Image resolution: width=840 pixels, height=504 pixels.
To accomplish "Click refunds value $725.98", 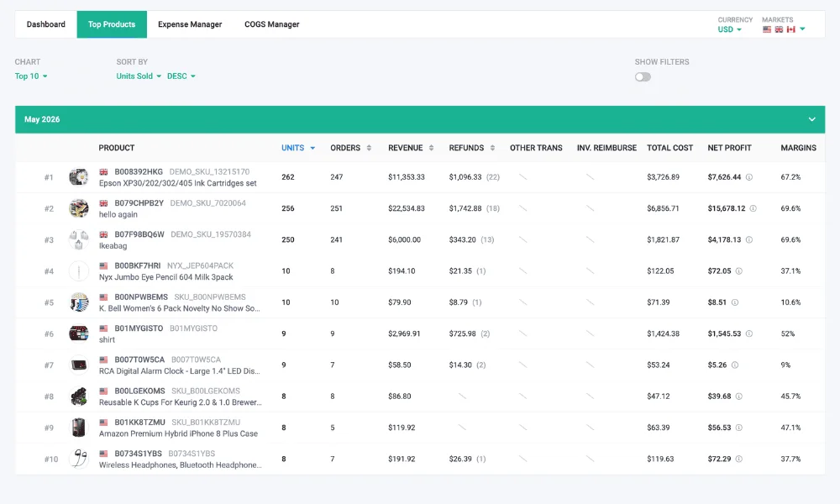I will (462, 333).
